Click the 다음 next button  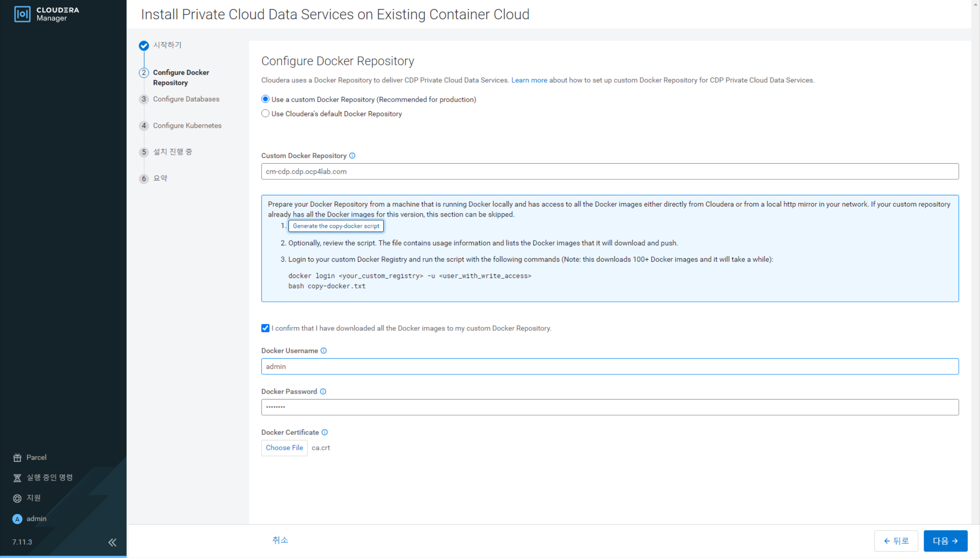pos(945,541)
